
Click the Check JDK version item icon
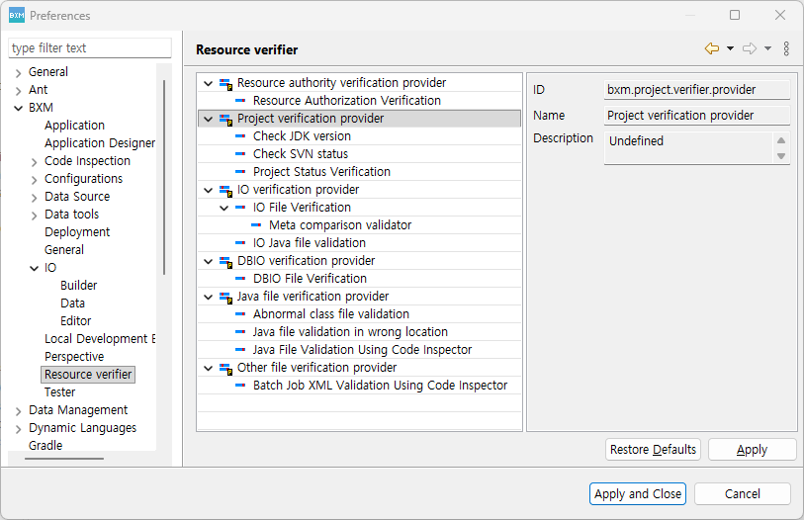click(241, 137)
